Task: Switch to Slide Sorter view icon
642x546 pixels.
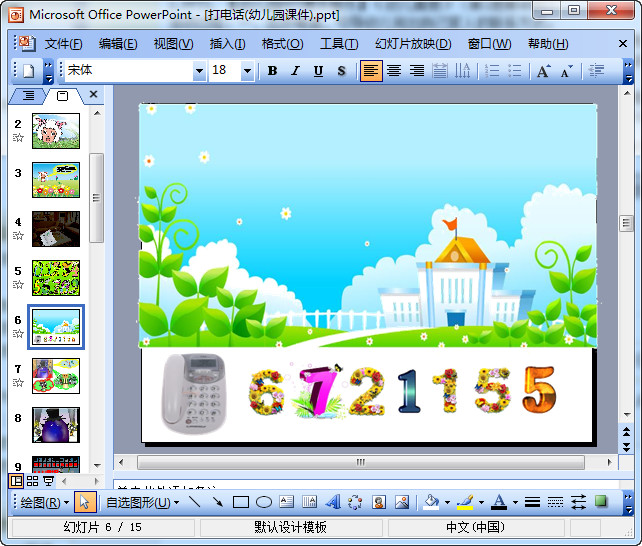Action: tap(32, 481)
